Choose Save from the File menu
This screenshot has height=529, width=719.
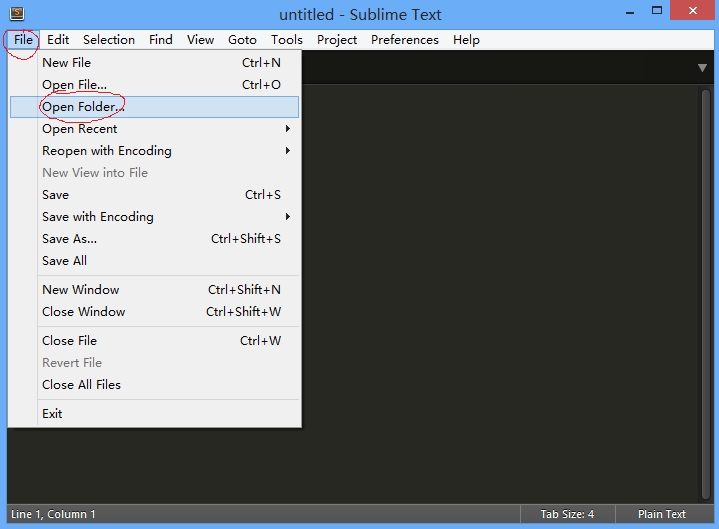click(155, 195)
